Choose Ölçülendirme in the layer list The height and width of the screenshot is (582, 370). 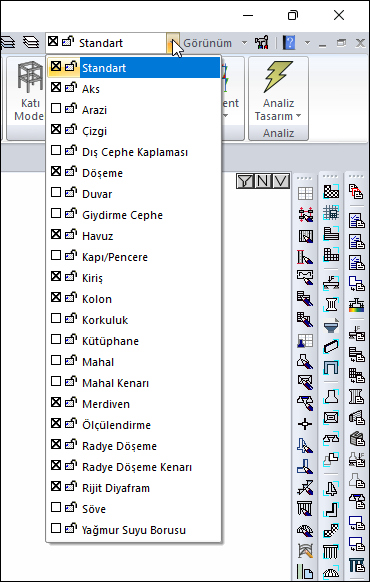116,425
